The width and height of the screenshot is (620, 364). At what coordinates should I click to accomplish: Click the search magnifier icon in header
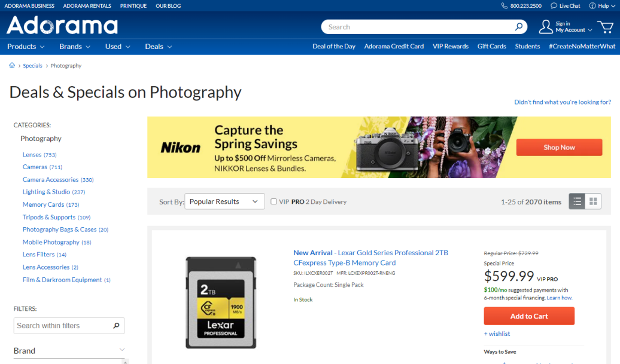tap(519, 27)
